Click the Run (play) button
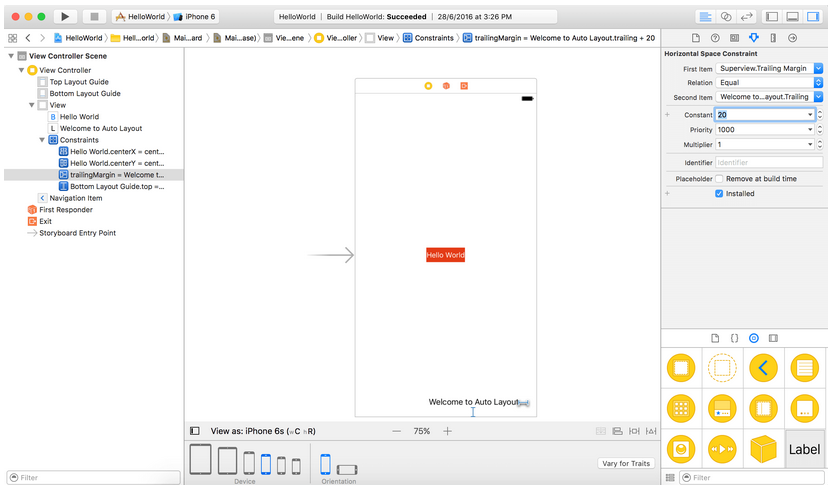Image resolution: width=836 pixels, height=485 pixels. point(64,17)
